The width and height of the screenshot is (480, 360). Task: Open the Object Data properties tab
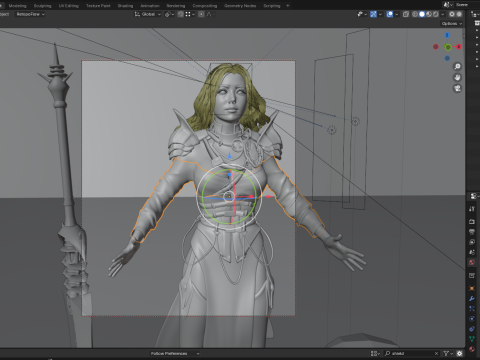(x=472, y=339)
